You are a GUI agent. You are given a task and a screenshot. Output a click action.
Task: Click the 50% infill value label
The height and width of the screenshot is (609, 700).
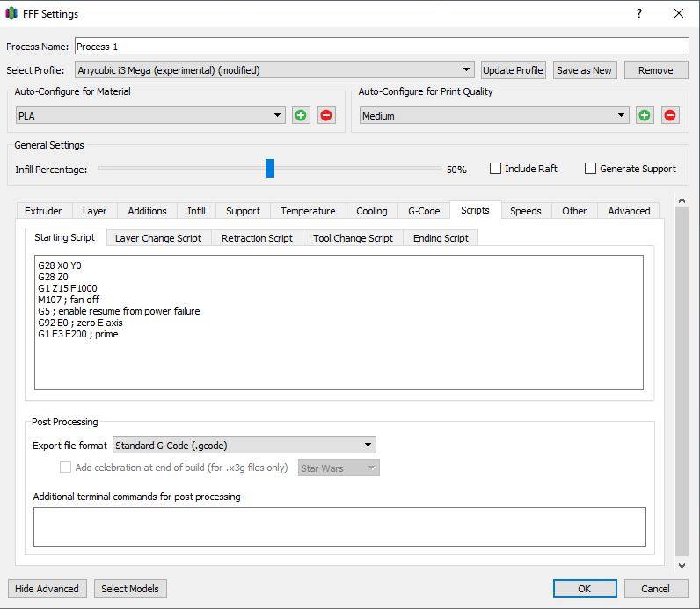coord(456,170)
